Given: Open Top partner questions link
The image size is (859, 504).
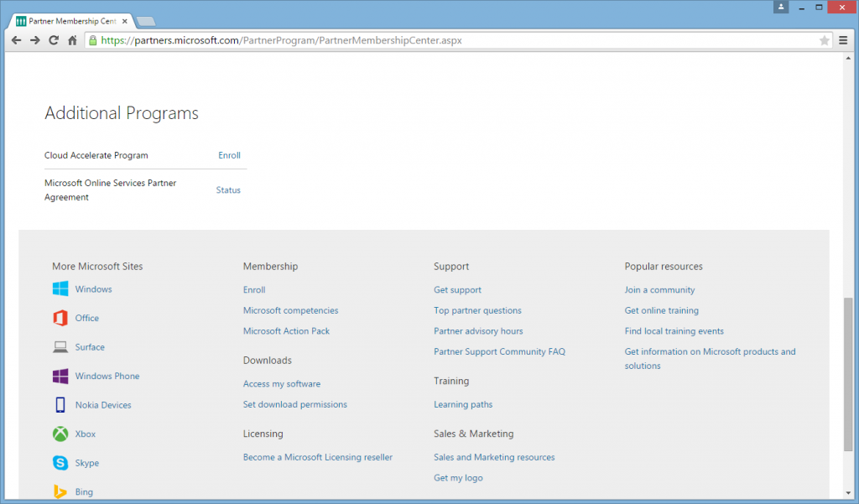Looking at the screenshot, I should click(x=477, y=310).
